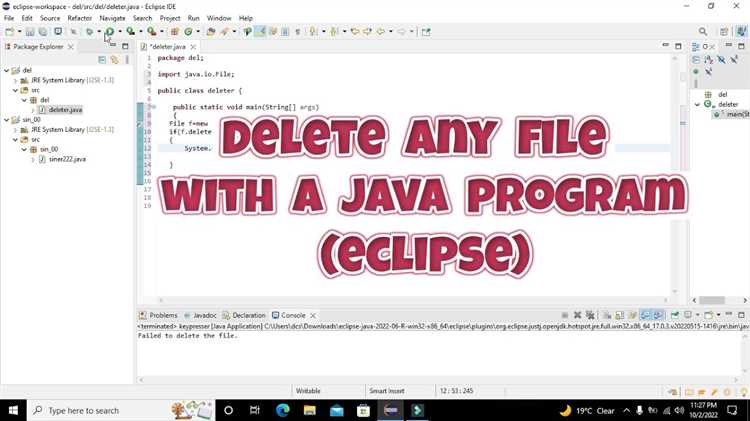This screenshot has width=750, height=421.
Task: Click the New Java Package icon
Action: pos(175,32)
